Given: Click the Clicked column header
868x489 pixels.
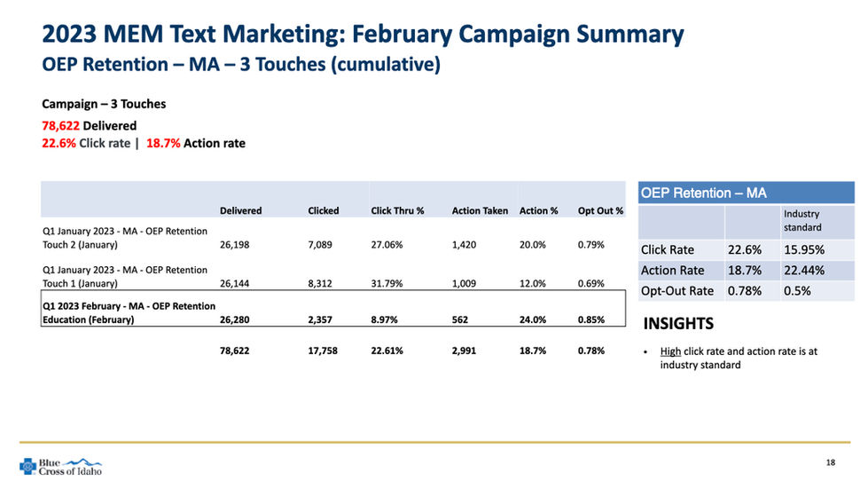Looking at the screenshot, I should tap(323, 211).
